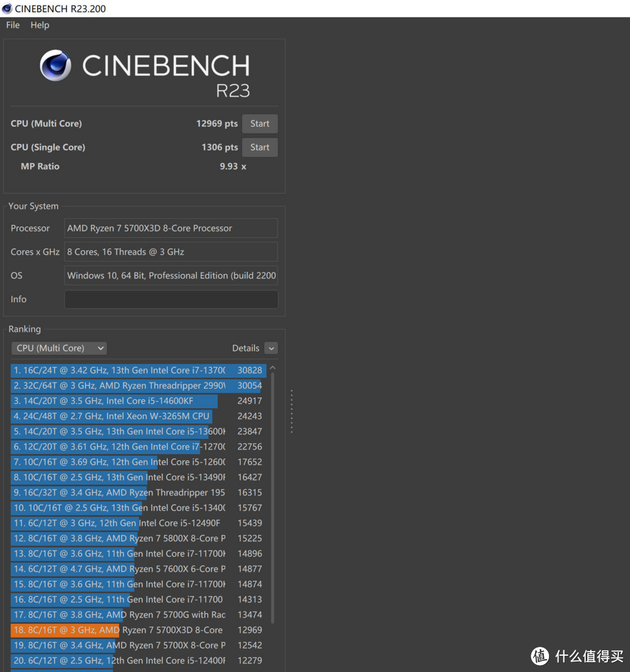This screenshot has height=672, width=630.
Task: Start the CPU Single Core test
Action: 260,147
